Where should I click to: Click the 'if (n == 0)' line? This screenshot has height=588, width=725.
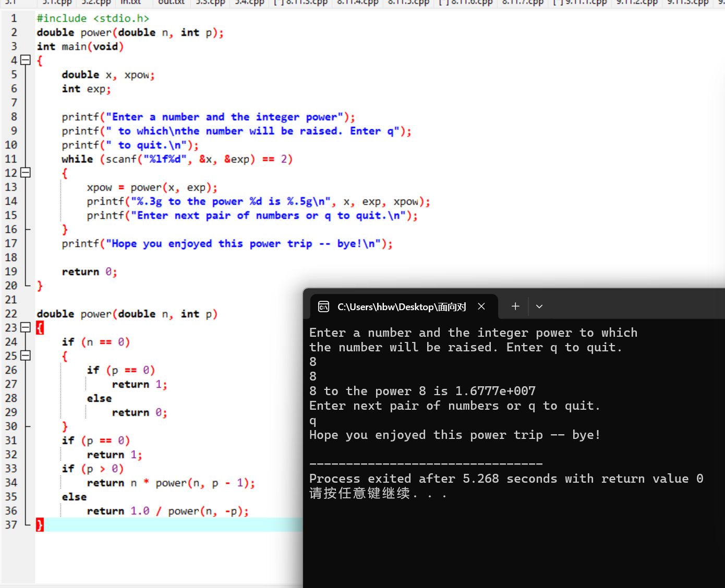pyautogui.click(x=95, y=342)
